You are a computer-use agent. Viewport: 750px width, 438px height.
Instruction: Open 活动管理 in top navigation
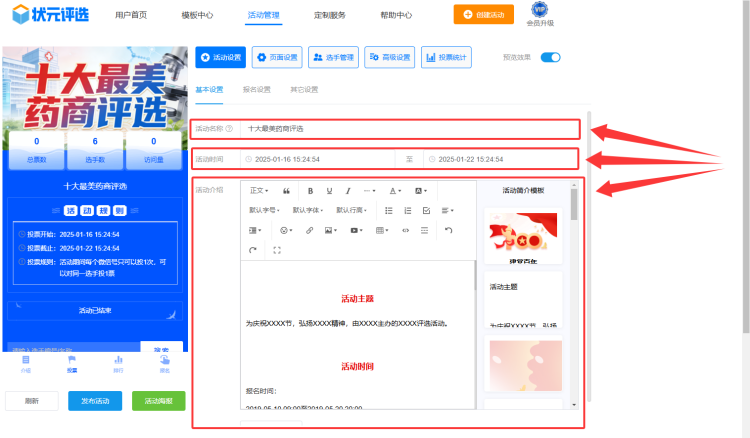(264, 15)
